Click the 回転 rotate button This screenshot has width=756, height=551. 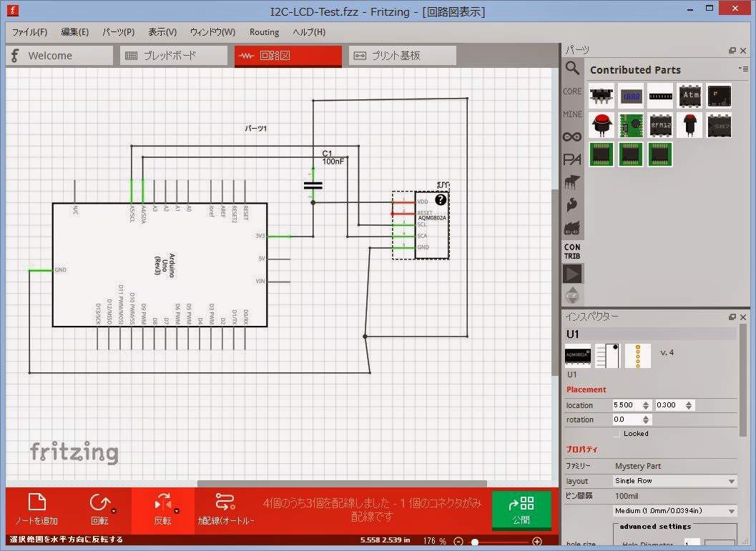coord(100,509)
